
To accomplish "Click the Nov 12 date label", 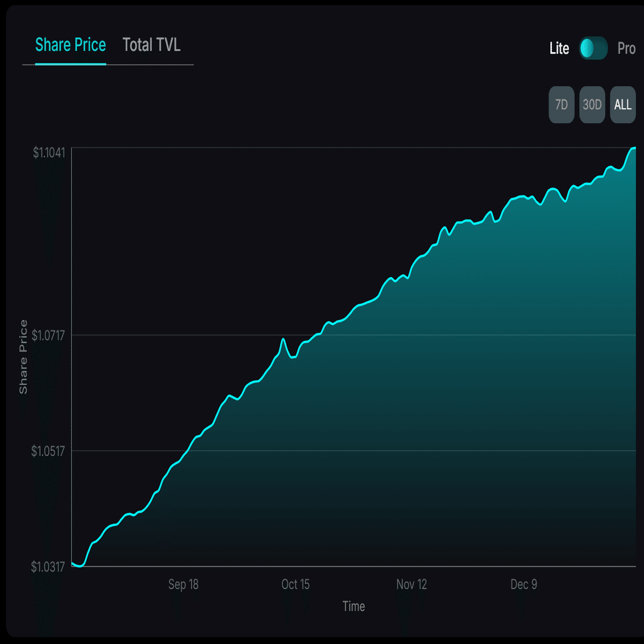I will [411, 584].
